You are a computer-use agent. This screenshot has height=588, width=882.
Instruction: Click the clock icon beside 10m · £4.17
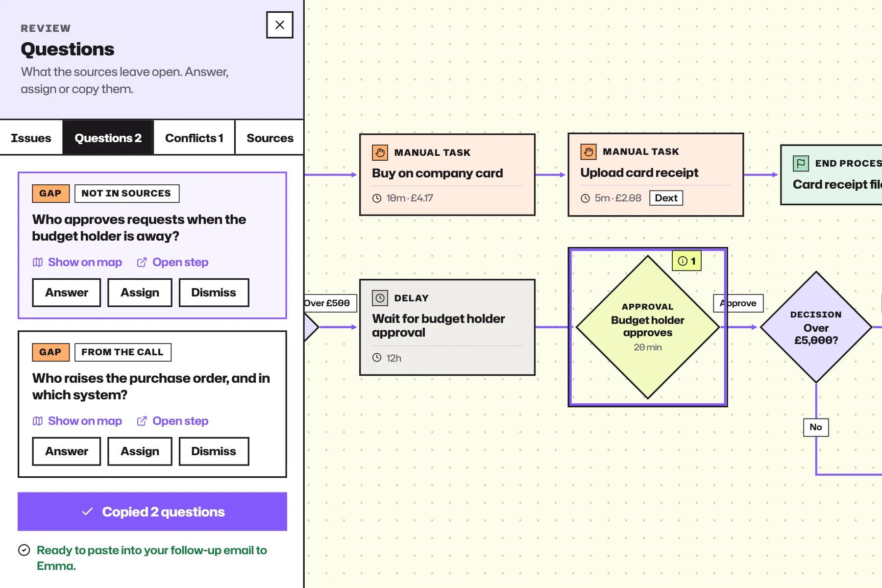[x=377, y=198]
